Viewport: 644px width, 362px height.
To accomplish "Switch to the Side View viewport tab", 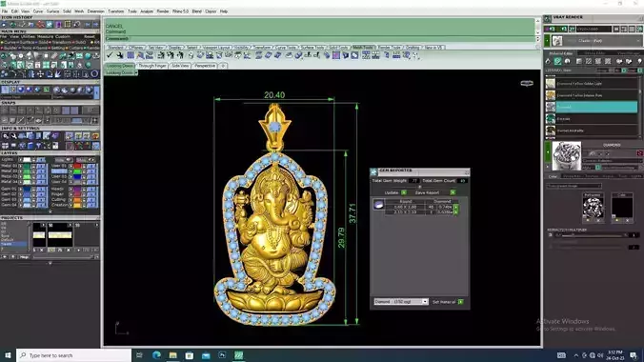I will tap(180, 66).
